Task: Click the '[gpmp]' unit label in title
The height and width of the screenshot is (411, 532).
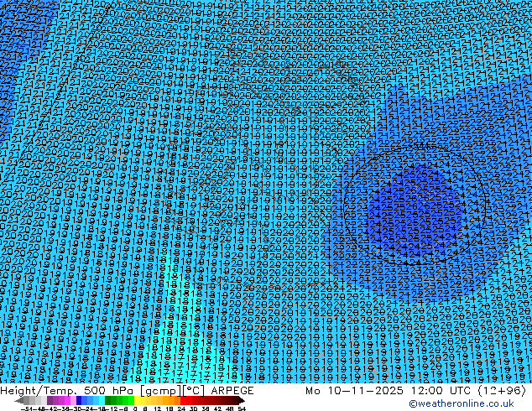Action: [161, 391]
